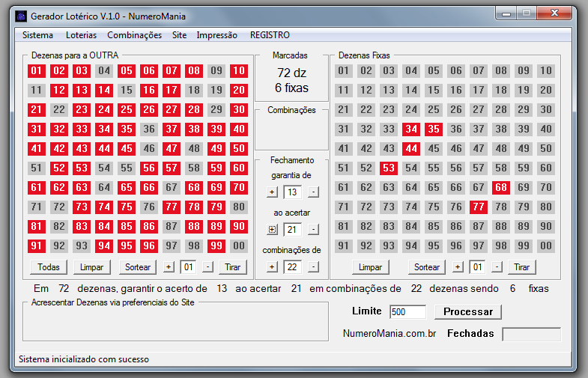The image size is (588, 378).
Task: Unmark red number 01 in OUTRA grid
Action: [x=37, y=71]
